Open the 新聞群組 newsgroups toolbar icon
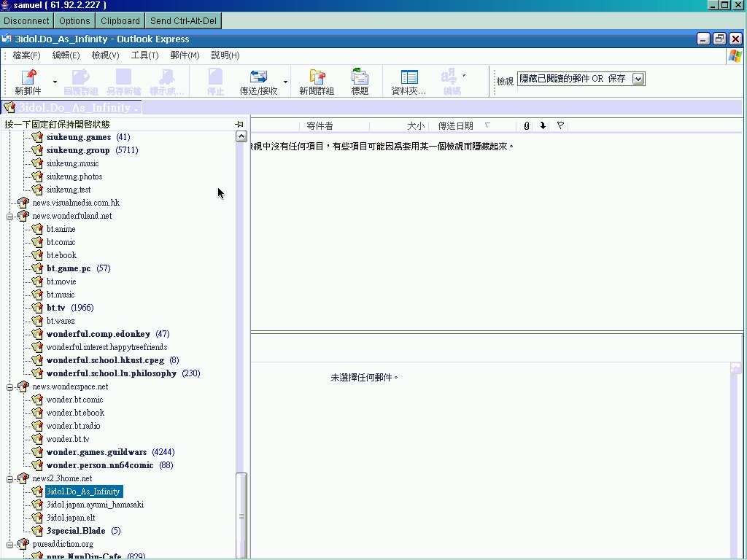 (x=317, y=82)
